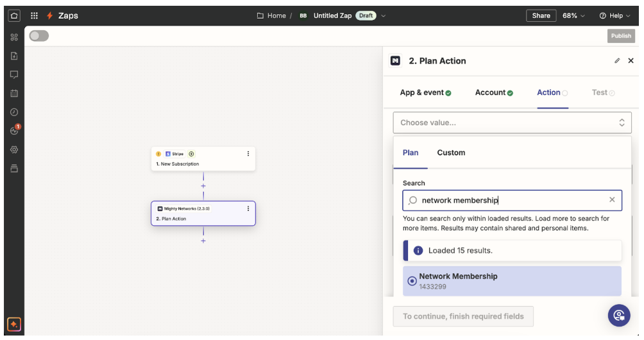Switch to the Account tab

tap(494, 92)
